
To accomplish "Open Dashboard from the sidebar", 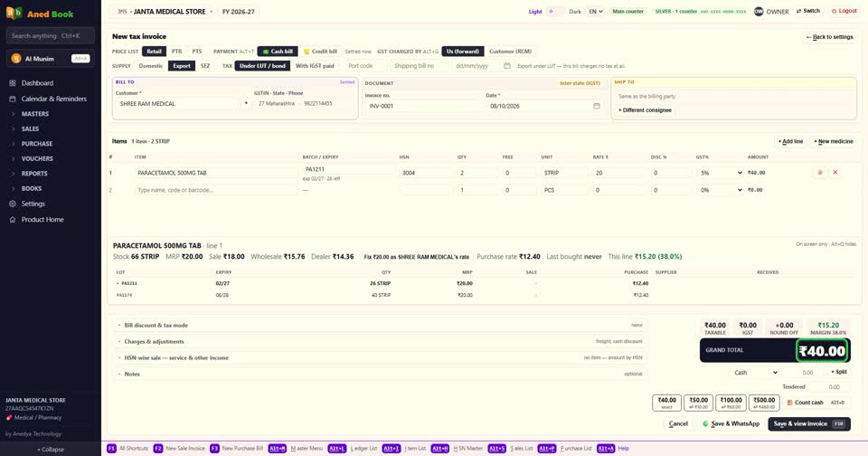I will [x=37, y=83].
